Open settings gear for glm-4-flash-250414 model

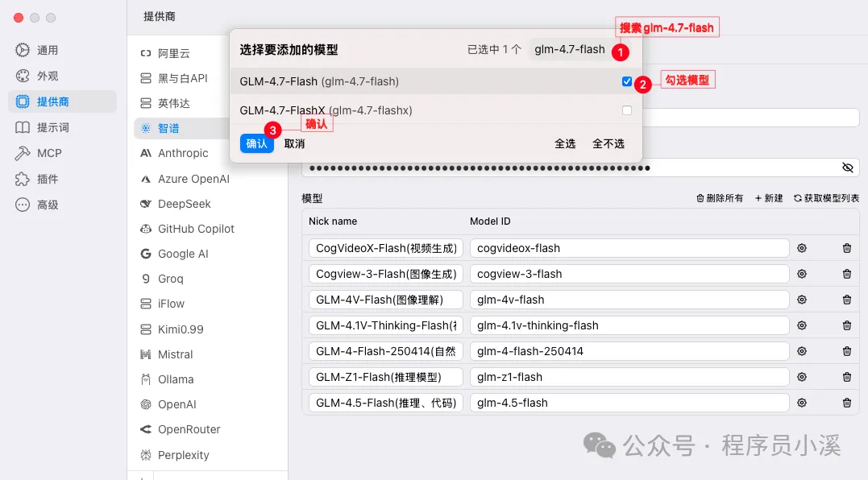pos(802,351)
